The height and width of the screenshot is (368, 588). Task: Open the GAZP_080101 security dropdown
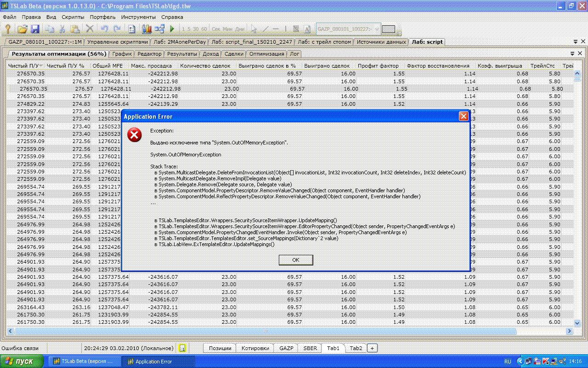(377, 29)
